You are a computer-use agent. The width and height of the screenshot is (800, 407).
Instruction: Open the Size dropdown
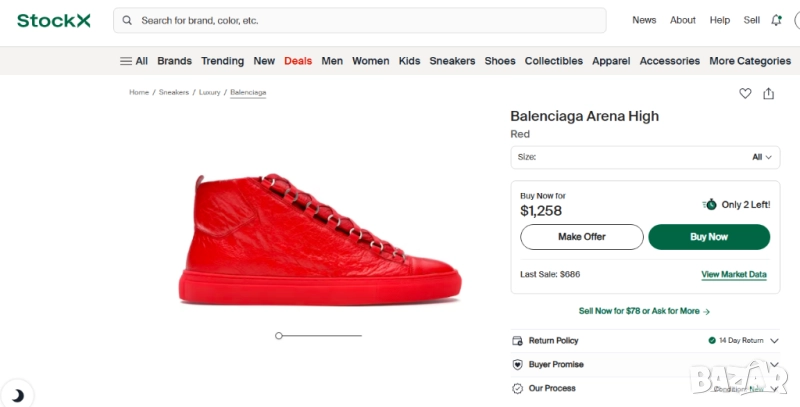pos(645,157)
